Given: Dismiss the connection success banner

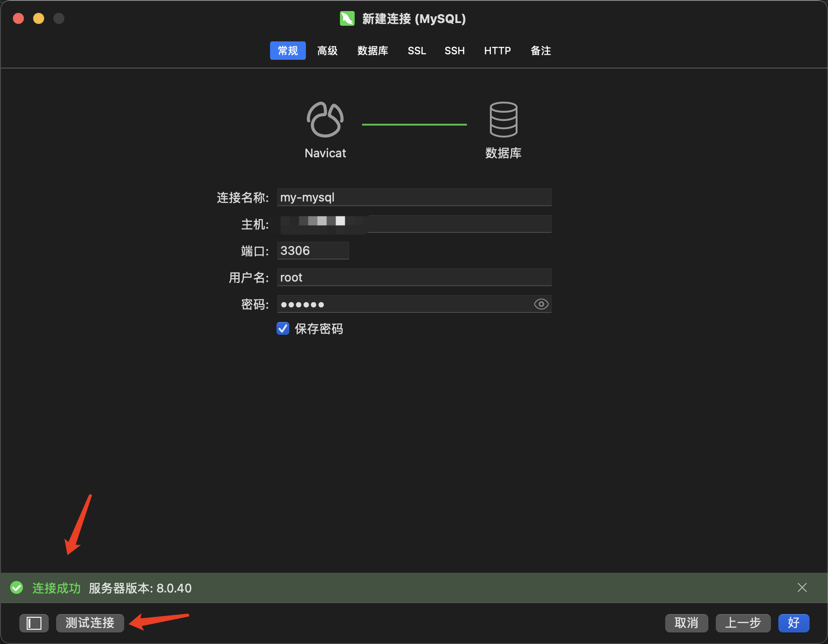Looking at the screenshot, I should pos(802,587).
